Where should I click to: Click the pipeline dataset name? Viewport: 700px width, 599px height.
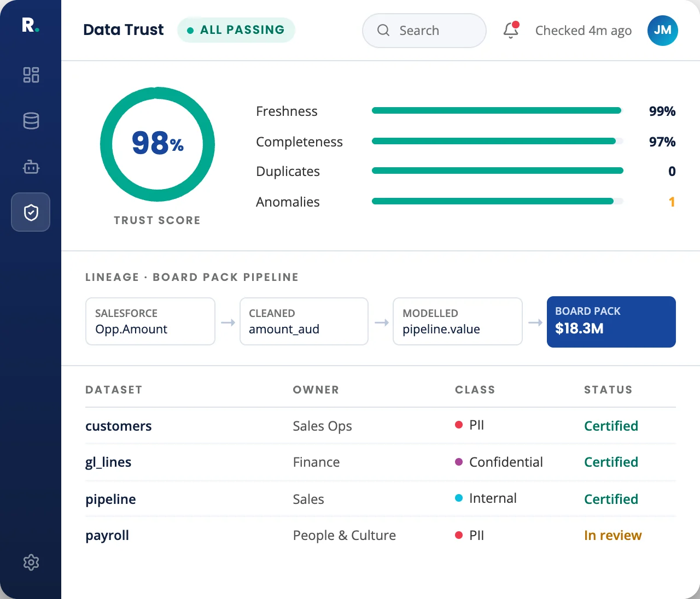click(x=110, y=500)
